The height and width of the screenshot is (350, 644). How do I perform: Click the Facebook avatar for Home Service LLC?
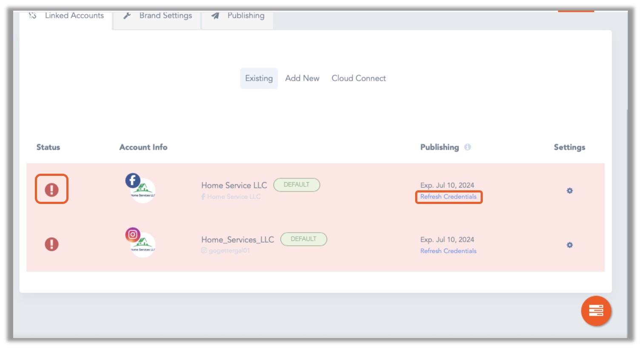(140, 188)
